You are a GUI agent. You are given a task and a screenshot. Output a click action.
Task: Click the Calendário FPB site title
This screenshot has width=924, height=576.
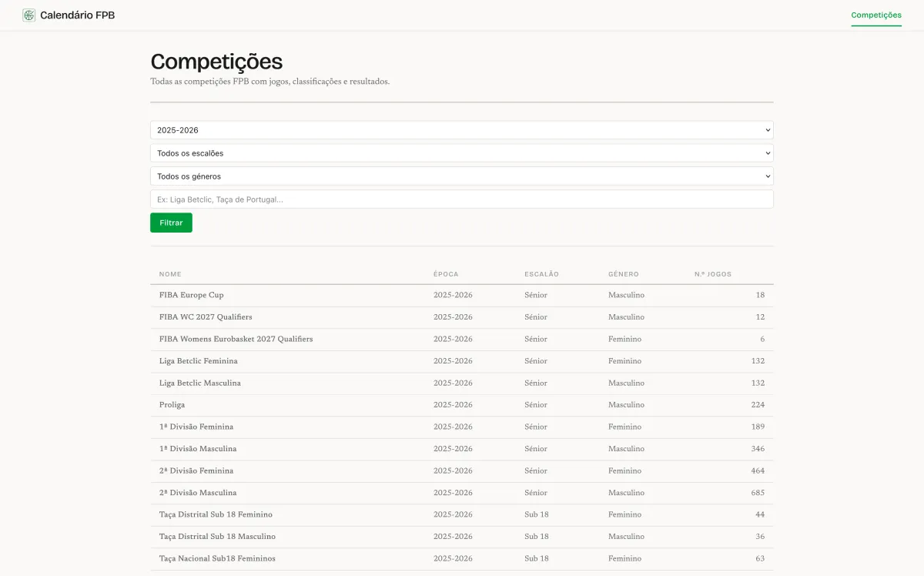pyautogui.click(x=77, y=15)
